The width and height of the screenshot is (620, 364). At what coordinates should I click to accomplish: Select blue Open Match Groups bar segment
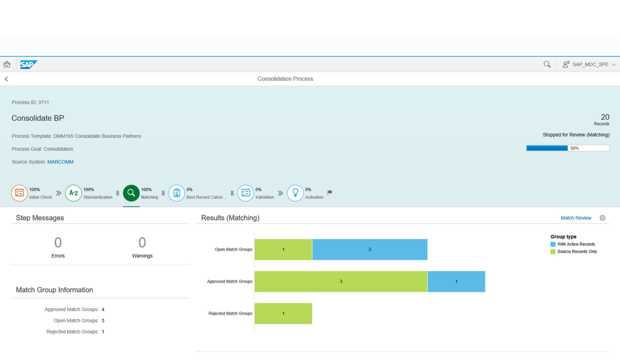click(x=370, y=250)
